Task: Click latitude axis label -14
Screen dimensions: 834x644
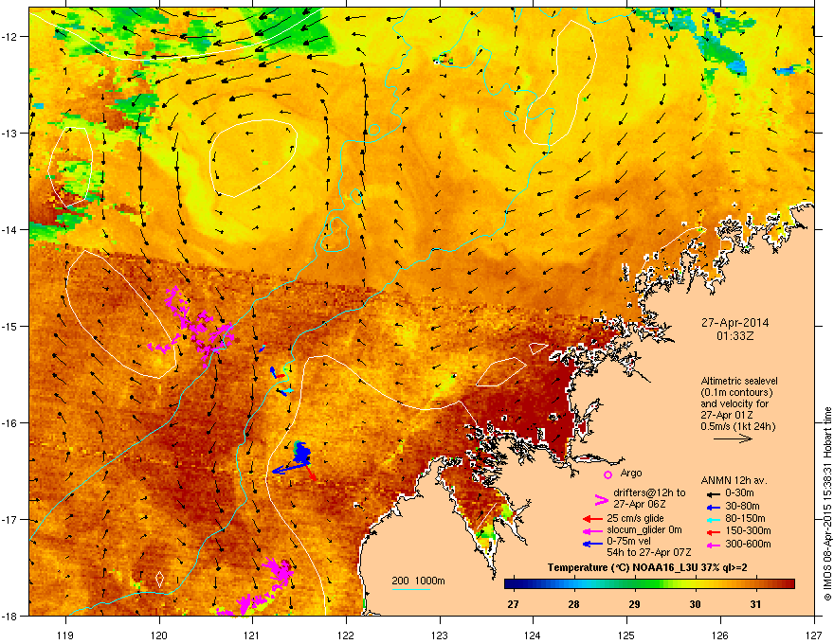Action: (x=9, y=229)
